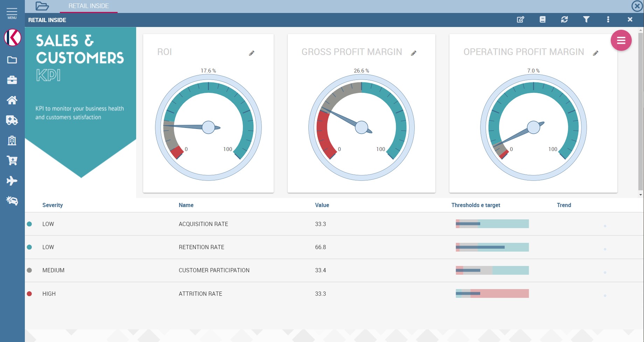644x342 pixels.
Task: Close the document with toolbar X
Action: point(630,20)
